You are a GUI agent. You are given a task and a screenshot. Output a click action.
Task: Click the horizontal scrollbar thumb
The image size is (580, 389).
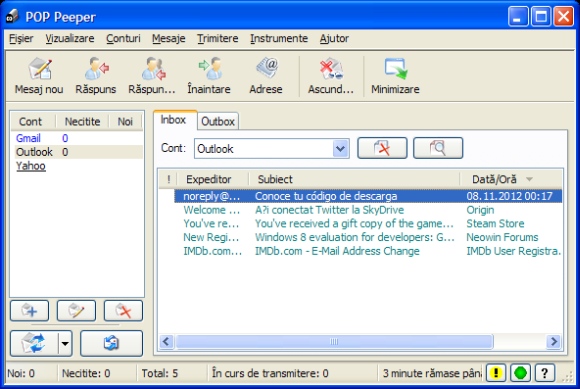[x=334, y=341]
